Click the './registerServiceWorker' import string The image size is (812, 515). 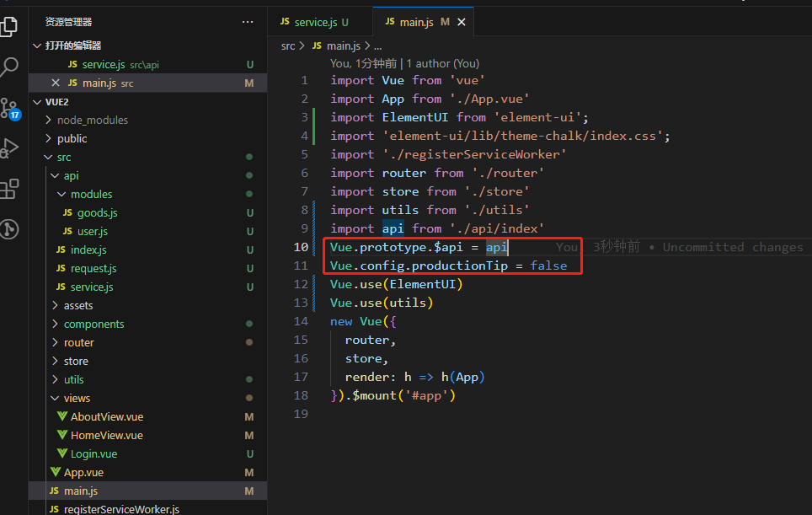[x=474, y=154]
